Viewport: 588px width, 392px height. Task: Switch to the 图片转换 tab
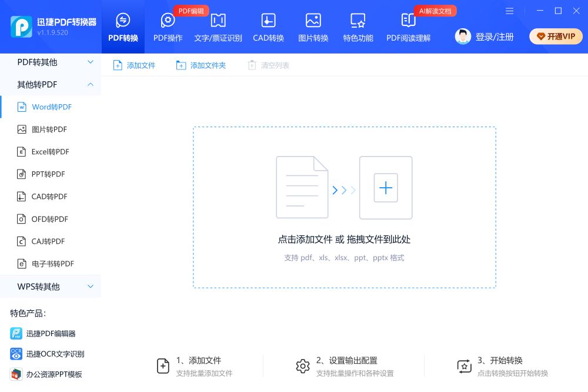click(x=313, y=26)
